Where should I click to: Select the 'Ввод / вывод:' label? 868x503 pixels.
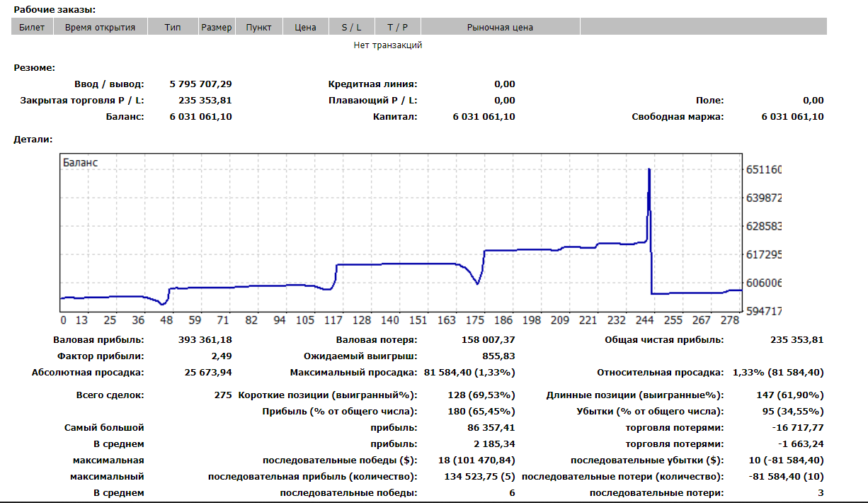[x=109, y=84]
